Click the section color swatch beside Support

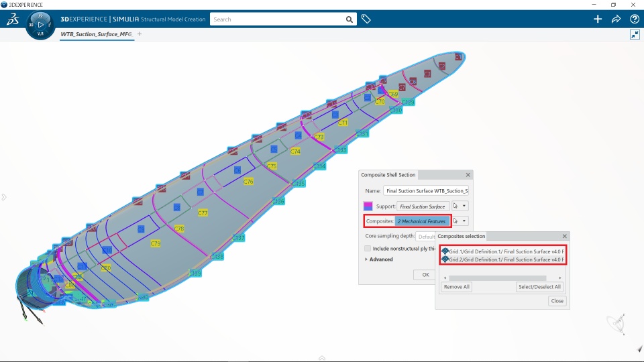(368, 206)
